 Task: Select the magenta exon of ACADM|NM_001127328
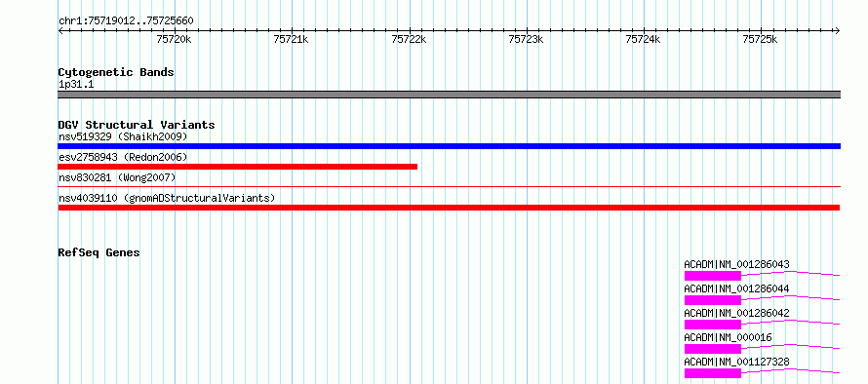tap(713, 373)
